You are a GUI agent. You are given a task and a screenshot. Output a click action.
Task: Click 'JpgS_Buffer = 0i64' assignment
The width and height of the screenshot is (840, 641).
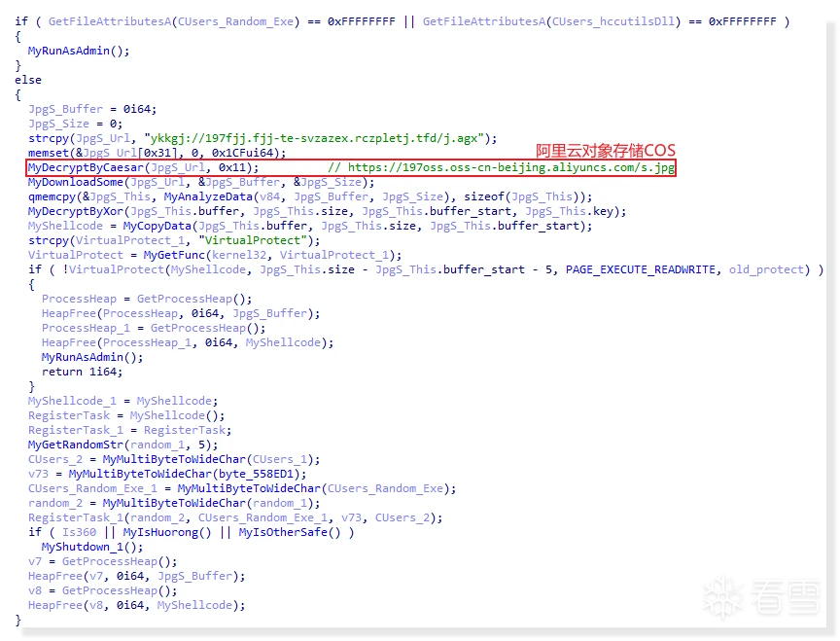coord(92,109)
